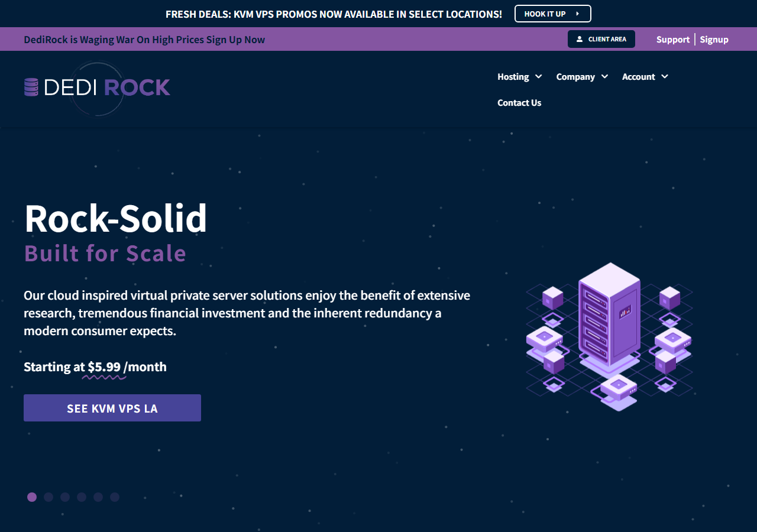Image resolution: width=757 pixels, height=532 pixels.
Task: Expand the Account menu chevron
Action: tap(665, 77)
